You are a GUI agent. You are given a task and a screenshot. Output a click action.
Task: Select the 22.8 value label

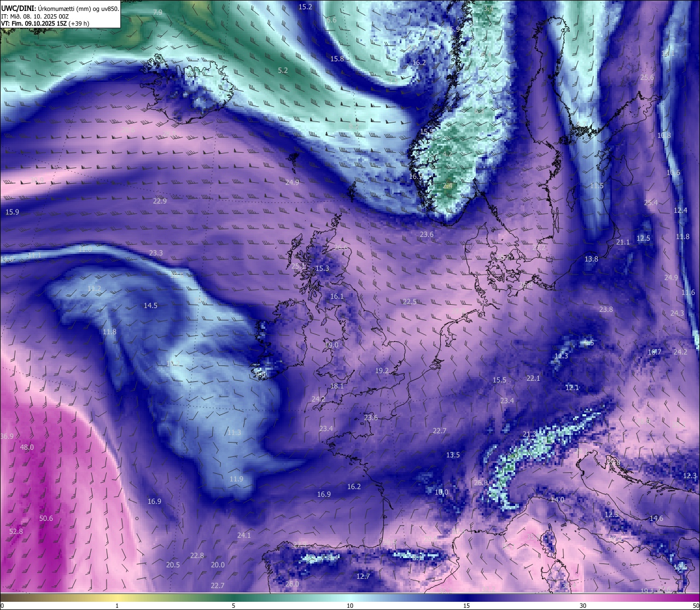coord(197,555)
